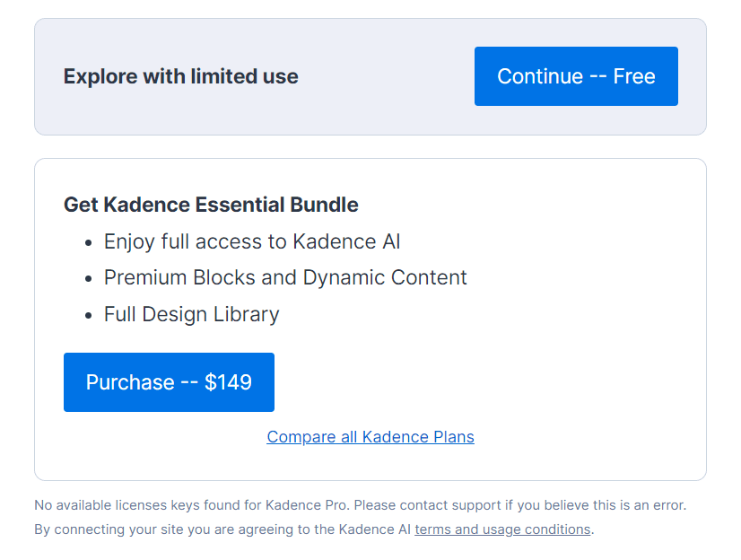
Task: Click the bullet dot beside Full Design Library
Action: tap(88, 314)
